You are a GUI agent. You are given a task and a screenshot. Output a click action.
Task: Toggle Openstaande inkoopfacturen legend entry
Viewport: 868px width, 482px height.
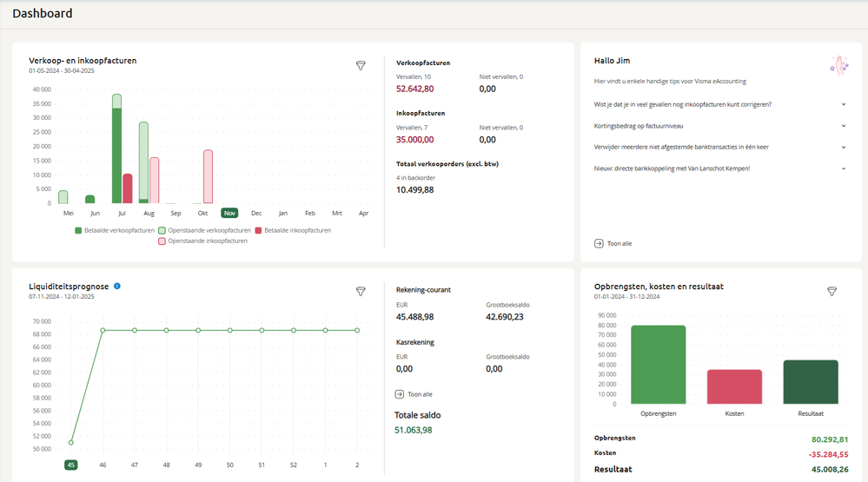pyautogui.click(x=202, y=241)
